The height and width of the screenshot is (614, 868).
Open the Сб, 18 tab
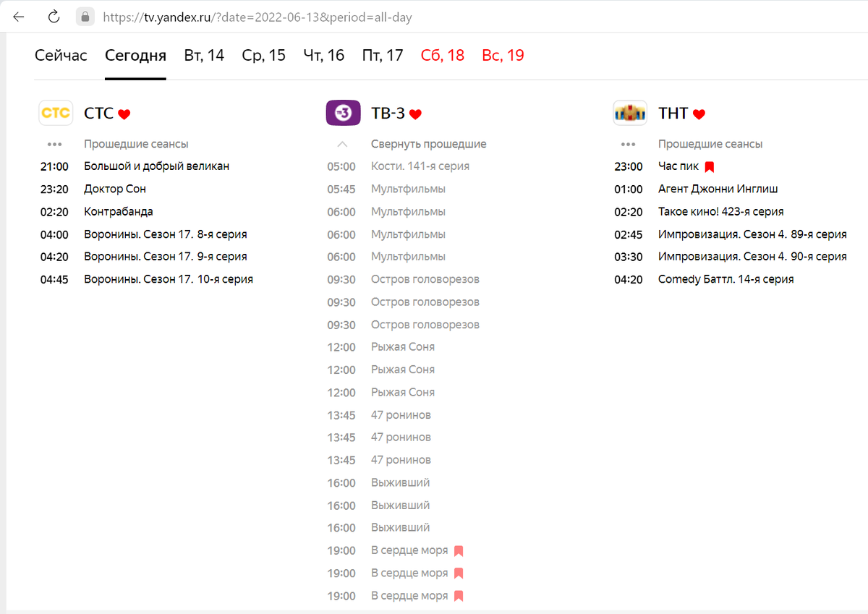[x=443, y=56]
